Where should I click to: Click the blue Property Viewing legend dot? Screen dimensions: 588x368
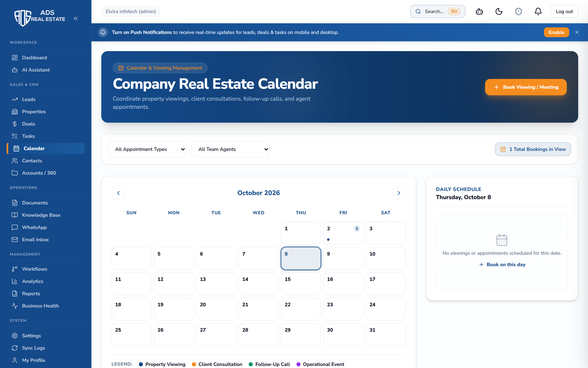point(141,364)
